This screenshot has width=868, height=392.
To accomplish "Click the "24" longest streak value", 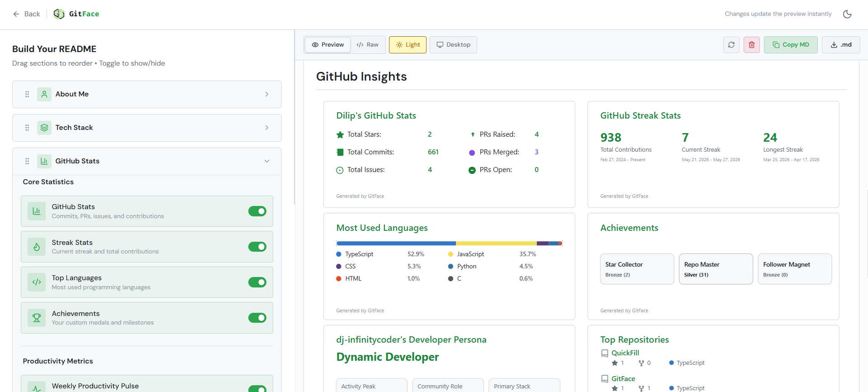I will [x=770, y=138].
